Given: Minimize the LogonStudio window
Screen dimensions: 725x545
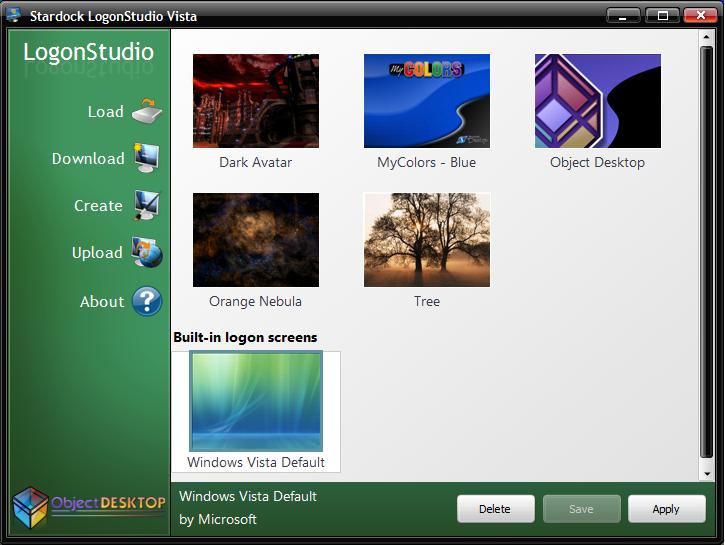Looking at the screenshot, I should pyautogui.click(x=623, y=15).
